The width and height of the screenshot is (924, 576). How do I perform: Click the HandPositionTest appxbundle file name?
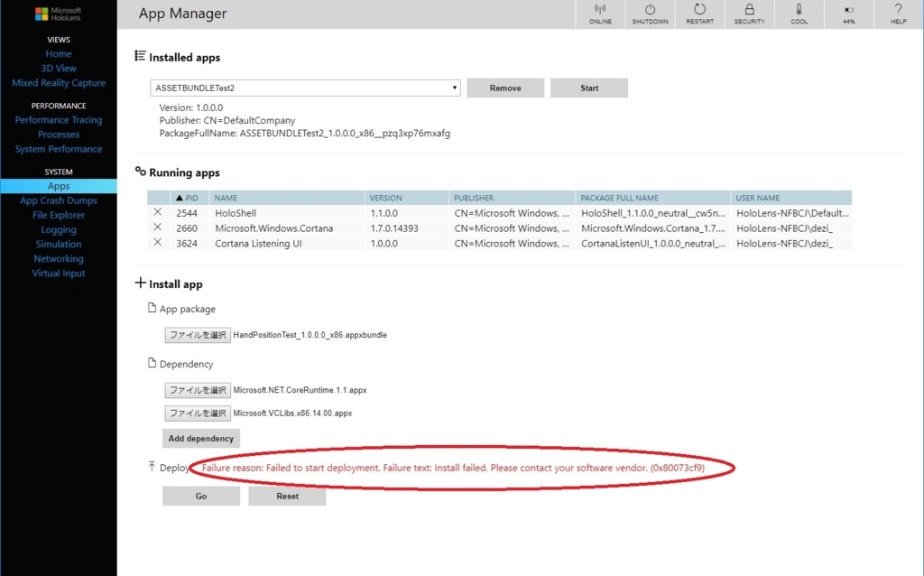pyautogui.click(x=310, y=335)
